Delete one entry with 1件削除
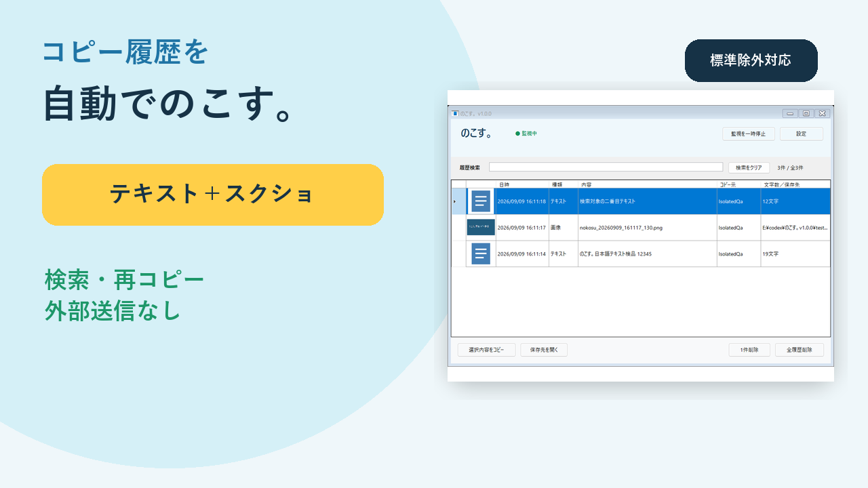Image resolution: width=868 pixels, height=488 pixels. pyautogui.click(x=749, y=350)
